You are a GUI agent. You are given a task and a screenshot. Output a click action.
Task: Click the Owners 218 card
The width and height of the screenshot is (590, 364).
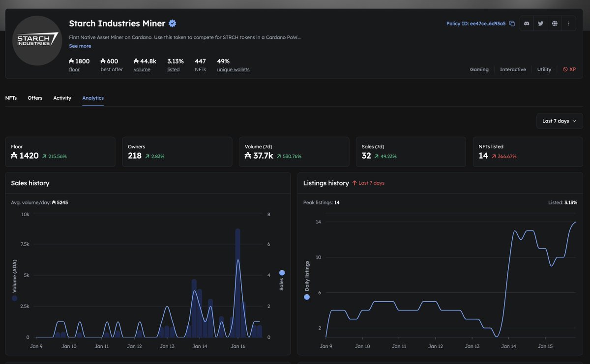click(177, 152)
